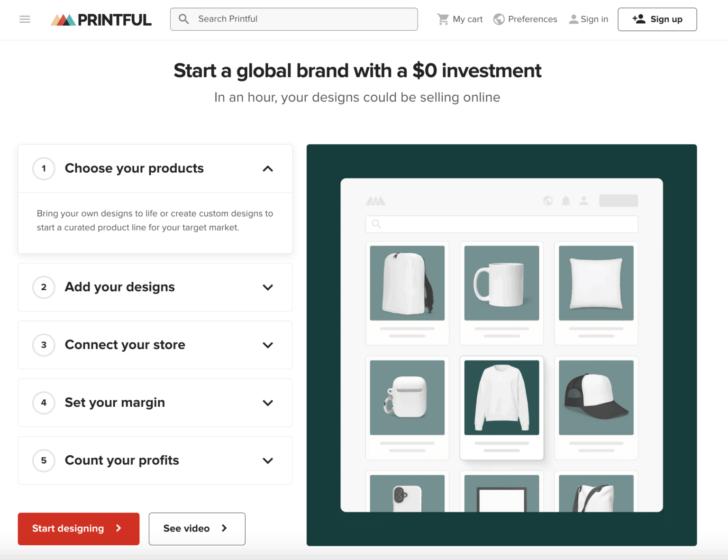Viewport: 728px width, 560px height.
Task: Open the See video dialog
Action: click(197, 529)
